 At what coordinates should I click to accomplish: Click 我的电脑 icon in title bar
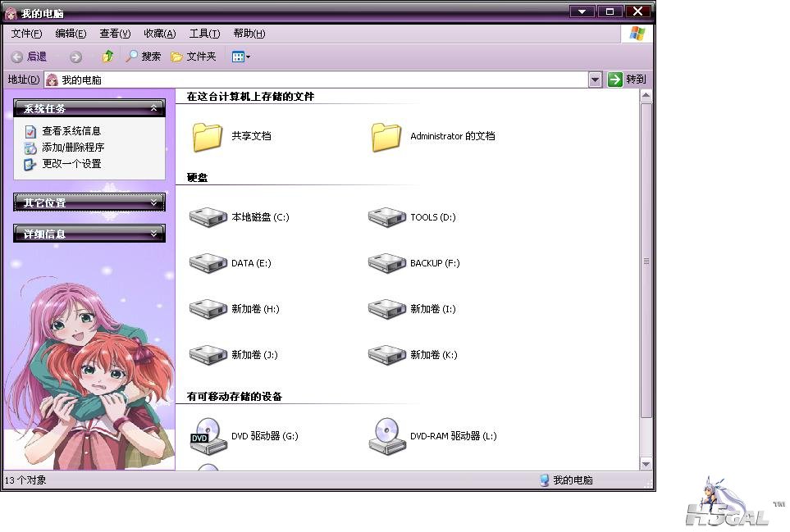(x=11, y=13)
